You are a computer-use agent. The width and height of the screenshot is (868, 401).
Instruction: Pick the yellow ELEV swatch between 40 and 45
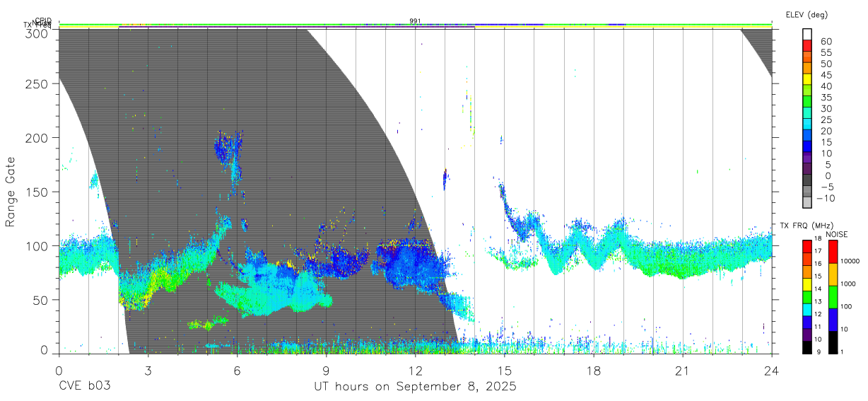click(808, 80)
